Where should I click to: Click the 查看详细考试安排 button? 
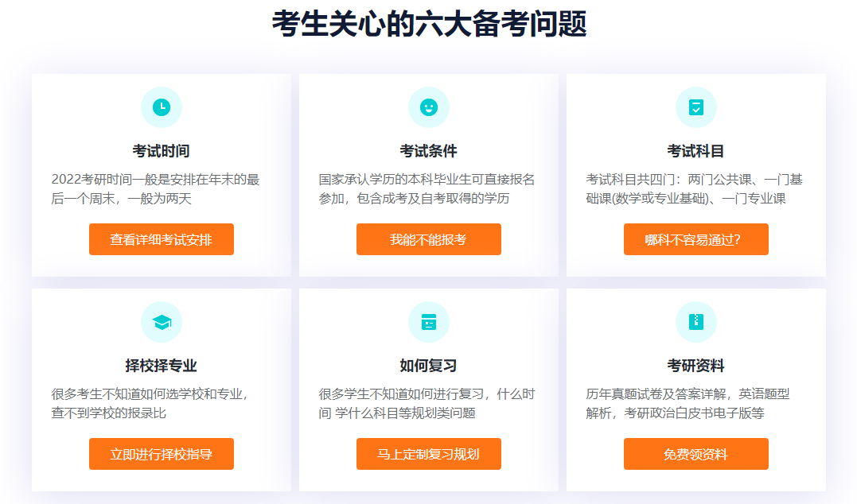[162, 238]
